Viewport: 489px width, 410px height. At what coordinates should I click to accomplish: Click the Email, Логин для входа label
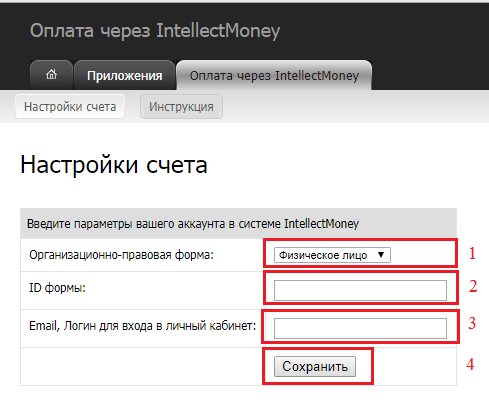pos(142,326)
